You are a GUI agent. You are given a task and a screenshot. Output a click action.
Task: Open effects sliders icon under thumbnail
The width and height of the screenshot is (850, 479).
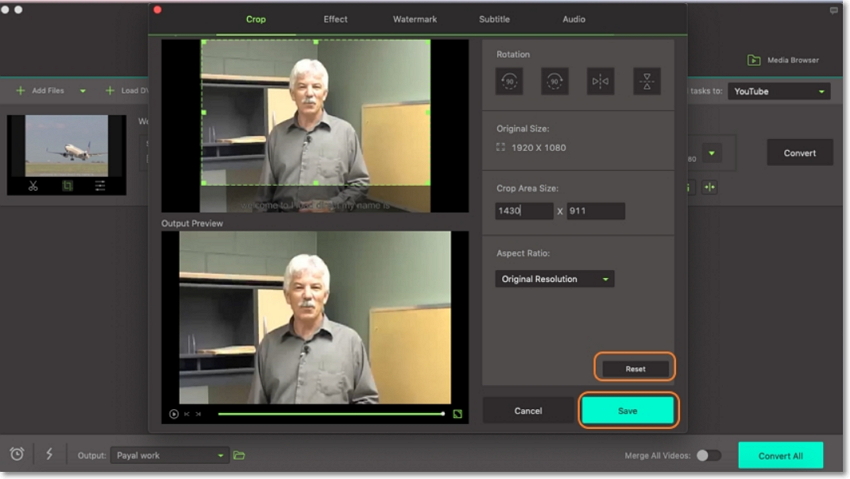(x=101, y=186)
